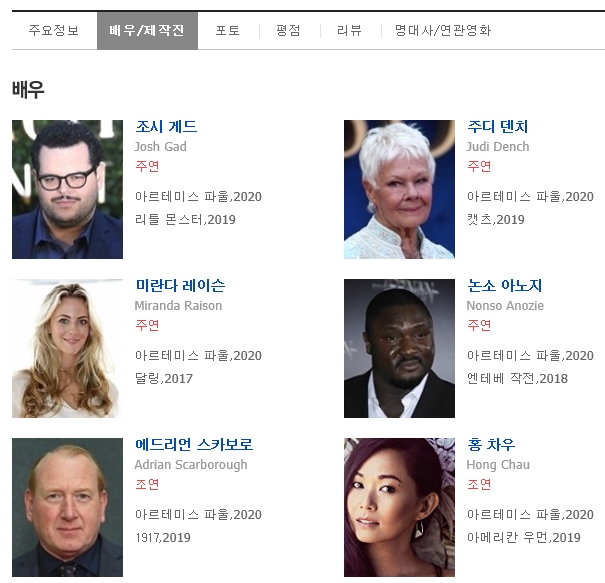Click Hong Chau's photo thumbnail
Image resolution: width=605 pixels, height=583 pixels.
click(399, 507)
